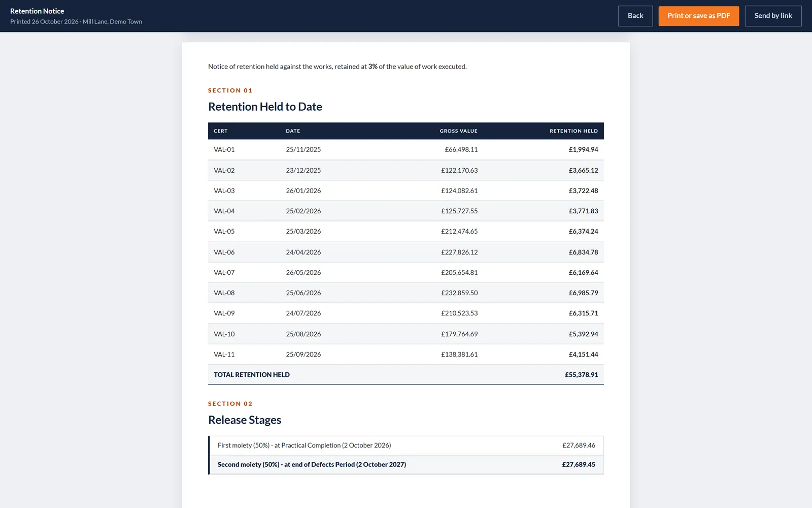Click gross value £212,474.65
Image resolution: width=812 pixels, height=508 pixels.
point(459,231)
